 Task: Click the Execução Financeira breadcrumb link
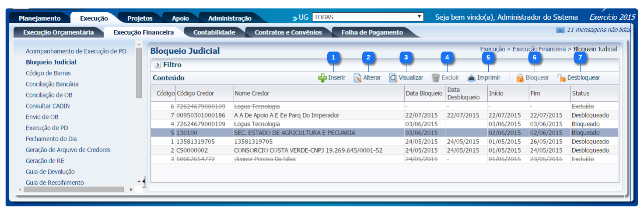[x=539, y=49]
